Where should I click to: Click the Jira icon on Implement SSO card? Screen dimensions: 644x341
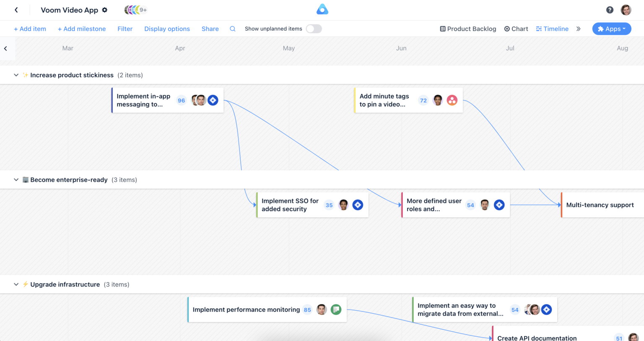(358, 205)
